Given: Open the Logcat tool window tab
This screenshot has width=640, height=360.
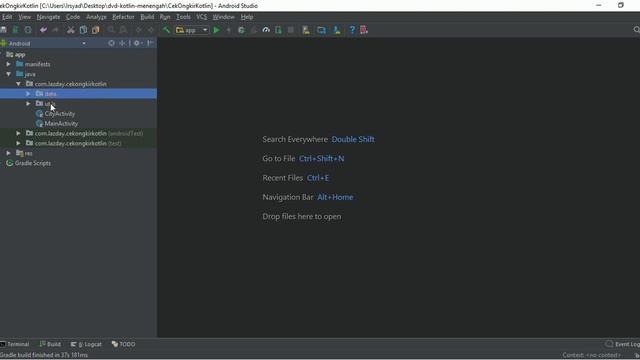Looking at the screenshot, I should 86,344.
